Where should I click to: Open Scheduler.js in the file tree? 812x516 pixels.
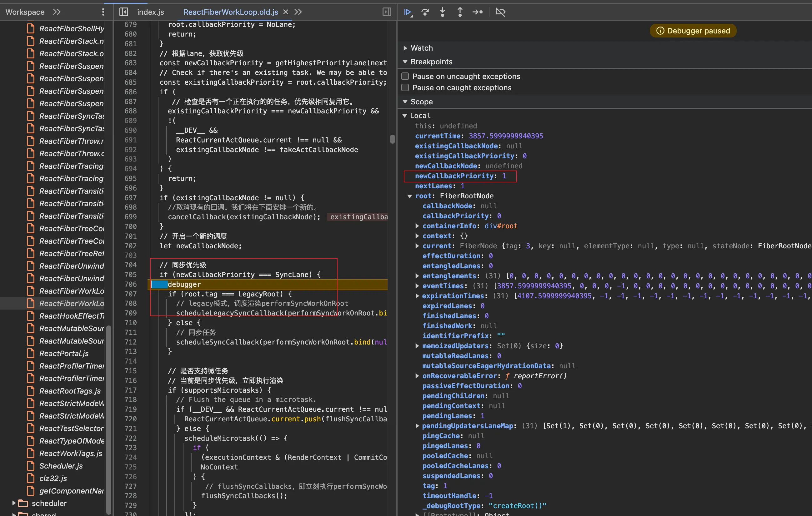tap(61, 466)
